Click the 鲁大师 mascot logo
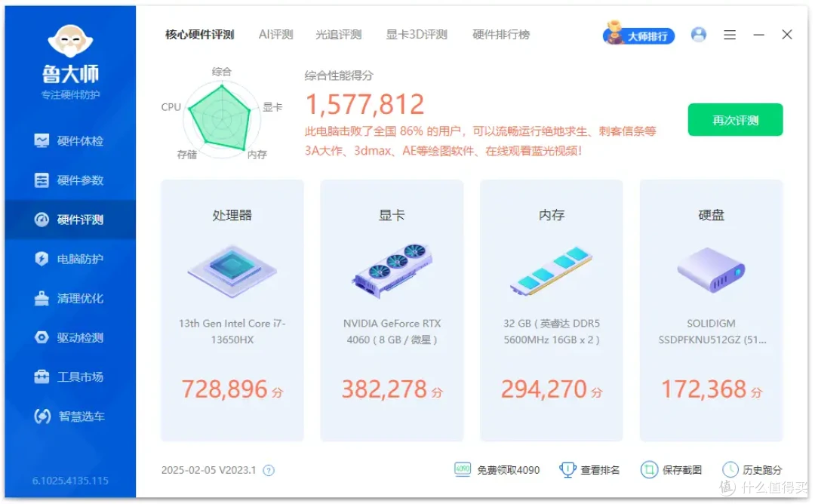This screenshot has height=504, width=815. [x=71, y=41]
